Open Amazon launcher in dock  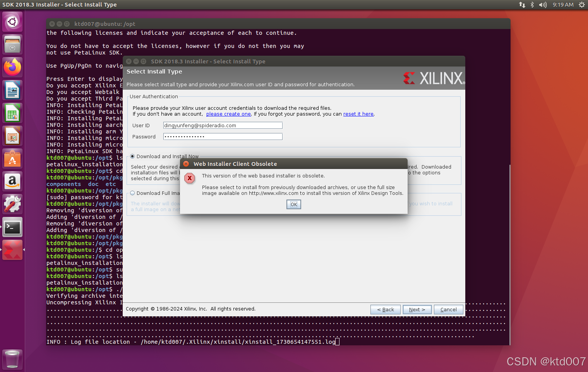[x=12, y=181]
